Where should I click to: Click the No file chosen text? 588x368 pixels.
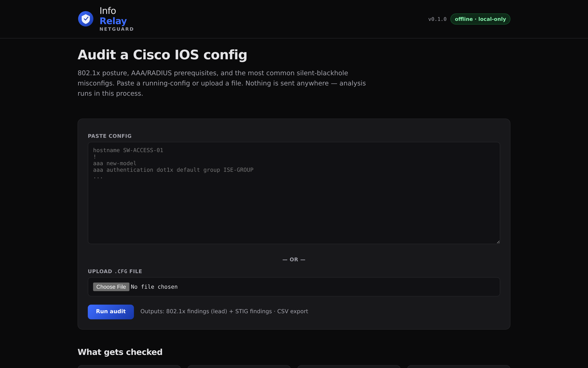point(154,287)
